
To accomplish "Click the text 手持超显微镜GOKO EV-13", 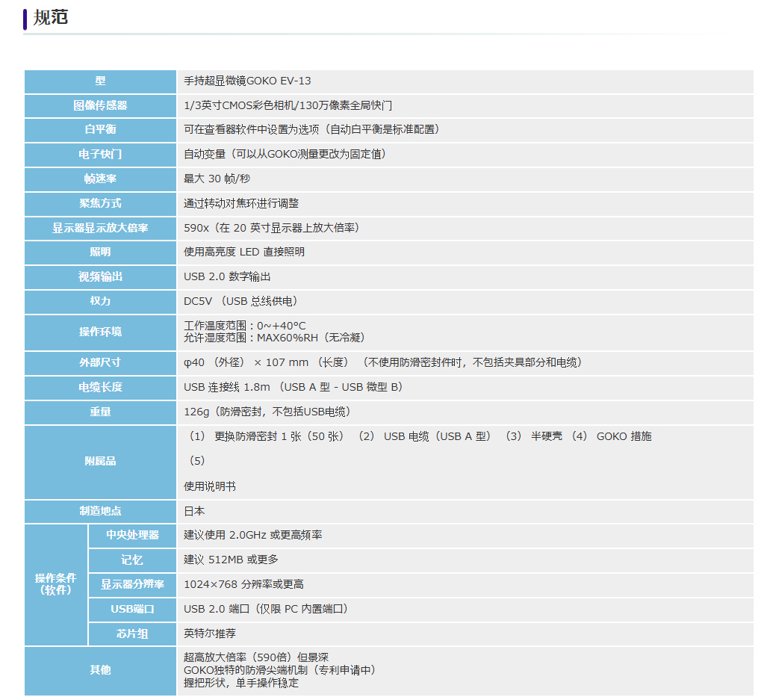I will coord(247,81).
